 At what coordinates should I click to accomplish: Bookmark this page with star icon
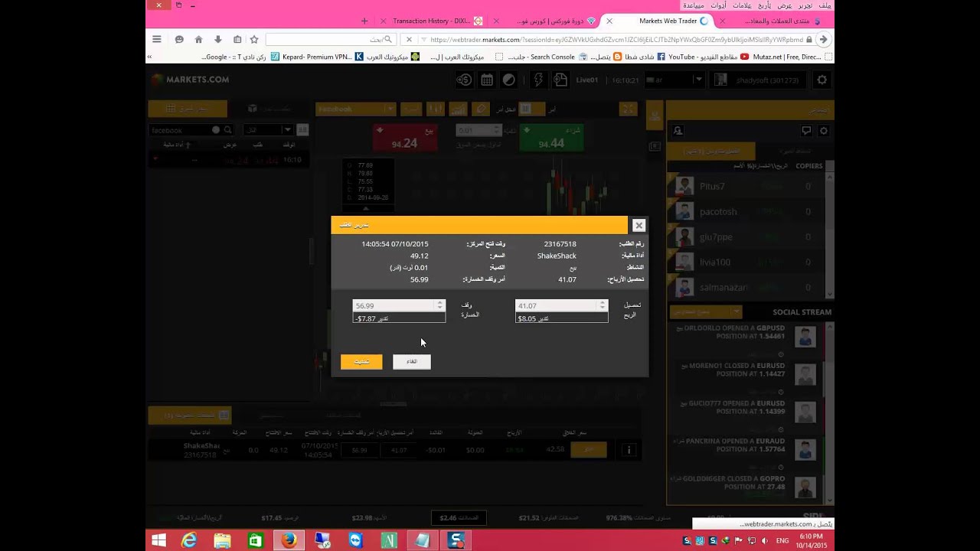pyautogui.click(x=254, y=40)
